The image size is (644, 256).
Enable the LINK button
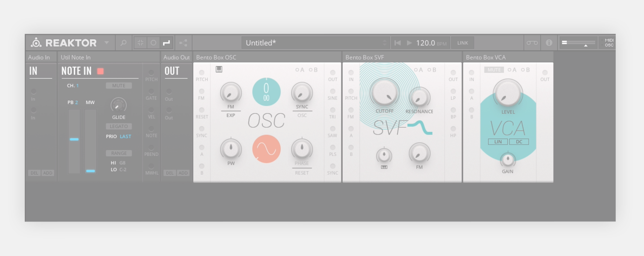click(463, 43)
